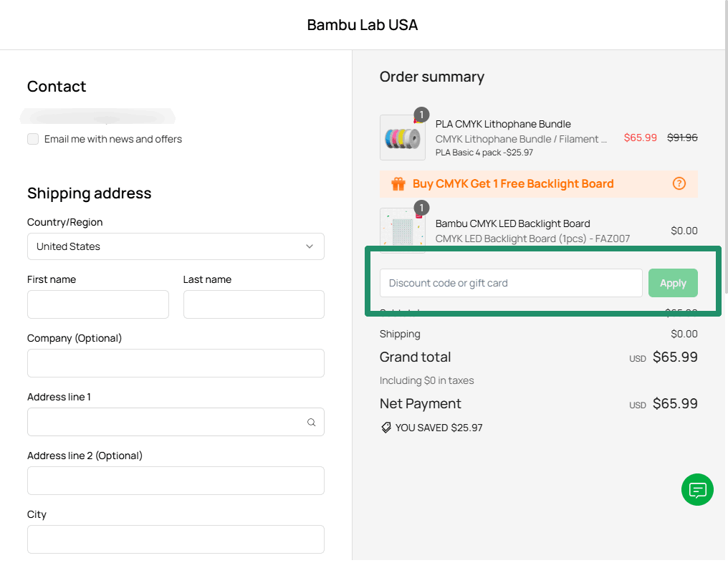Click the gift icon in promo banner
The width and height of the screenshot is (728, 563).
coord(398,184)
